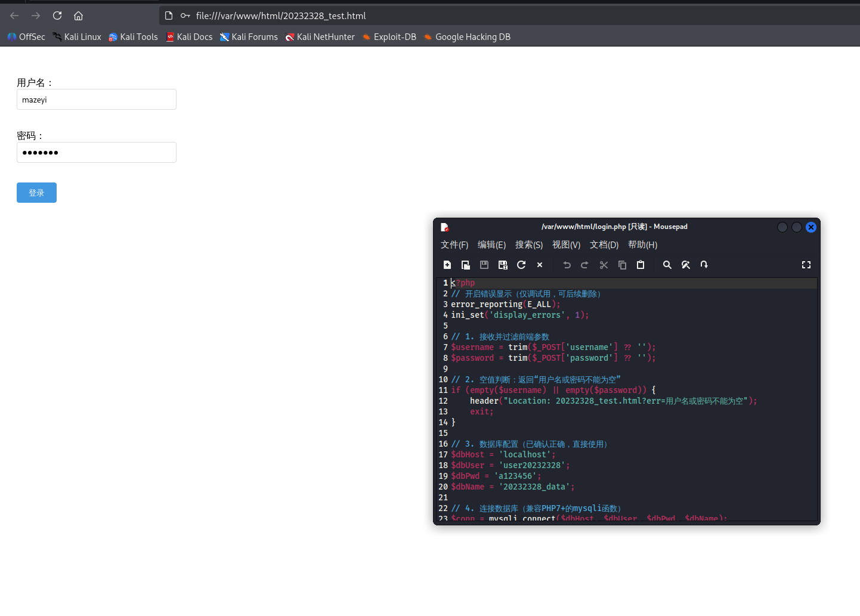Click the Save icon in Mousepad toolbar
The width and height of the screenshot is (860, 616).
point(484,265)
